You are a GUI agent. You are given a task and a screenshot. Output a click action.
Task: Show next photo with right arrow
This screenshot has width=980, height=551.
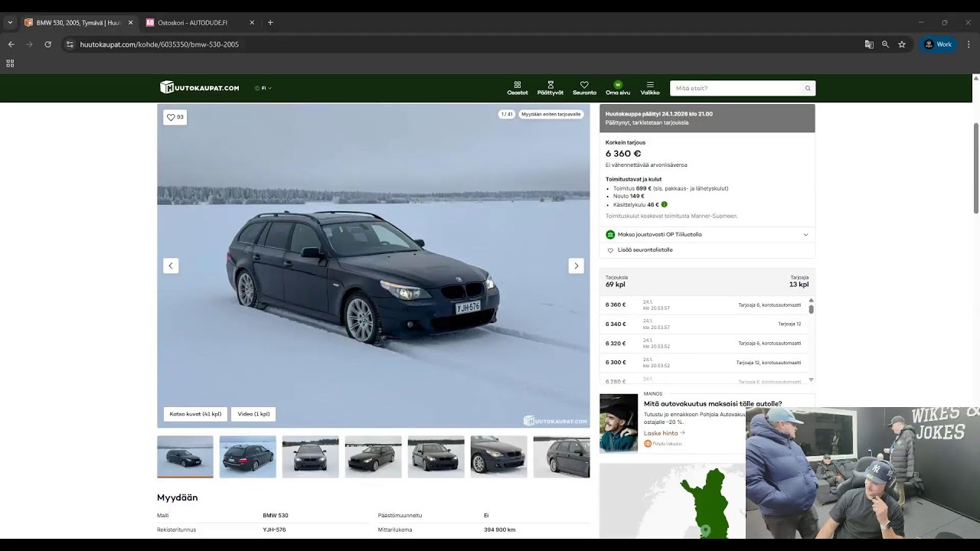pos(576,266)
